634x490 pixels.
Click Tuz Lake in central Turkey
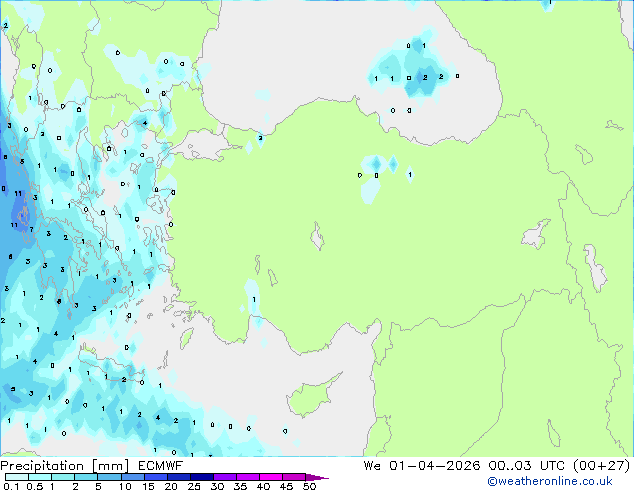coord(317,236)
